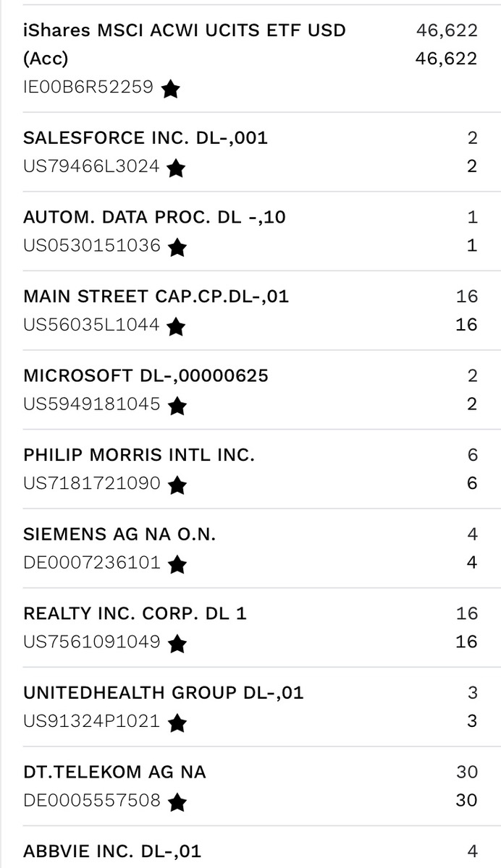The image size is (501, 868).
Task: Tap the star for Realty Inc. Corp.
Action: (x=177, y=644)
